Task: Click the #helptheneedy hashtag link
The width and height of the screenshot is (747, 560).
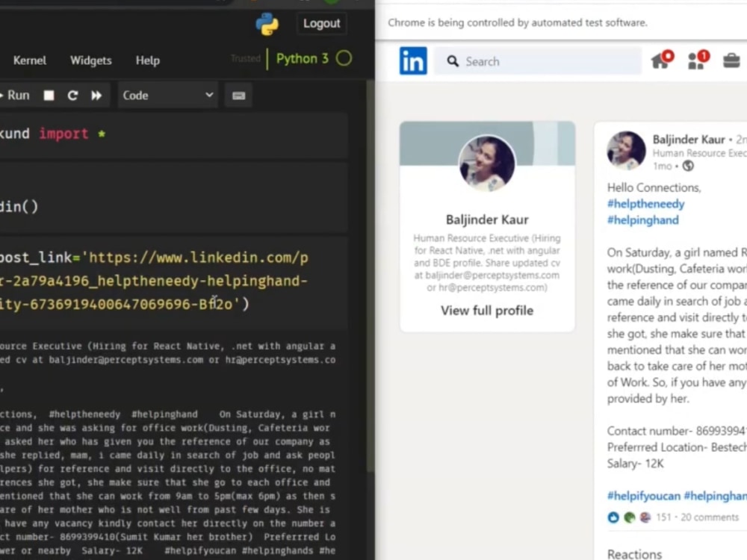Action: click(645, 204)
